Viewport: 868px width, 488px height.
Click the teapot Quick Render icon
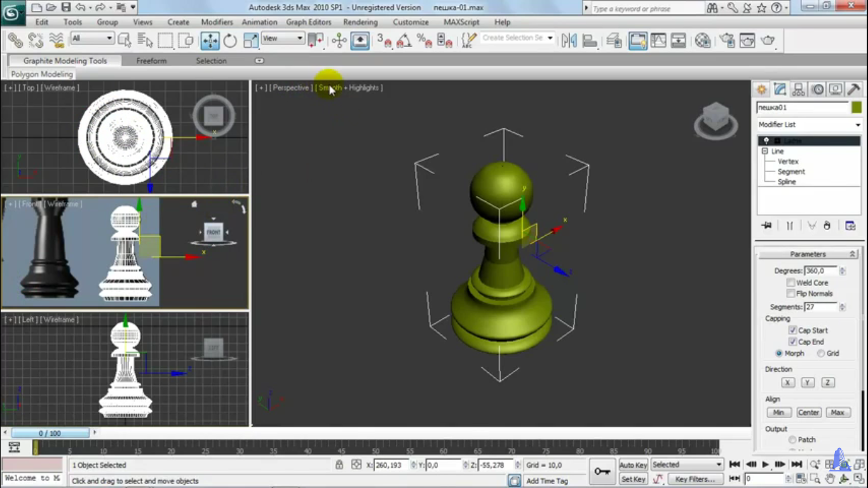(x=768, y=41)
